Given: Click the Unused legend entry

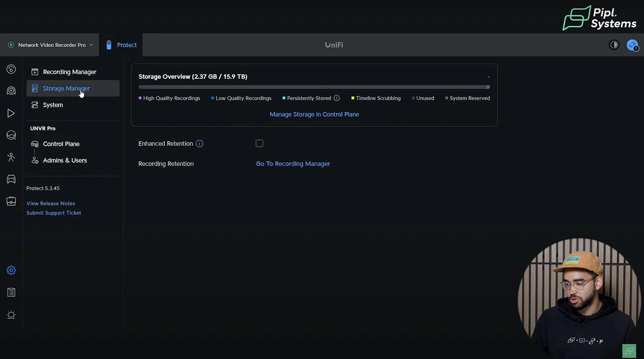Looking at the screenshot, I should click(x=423, y=98).
